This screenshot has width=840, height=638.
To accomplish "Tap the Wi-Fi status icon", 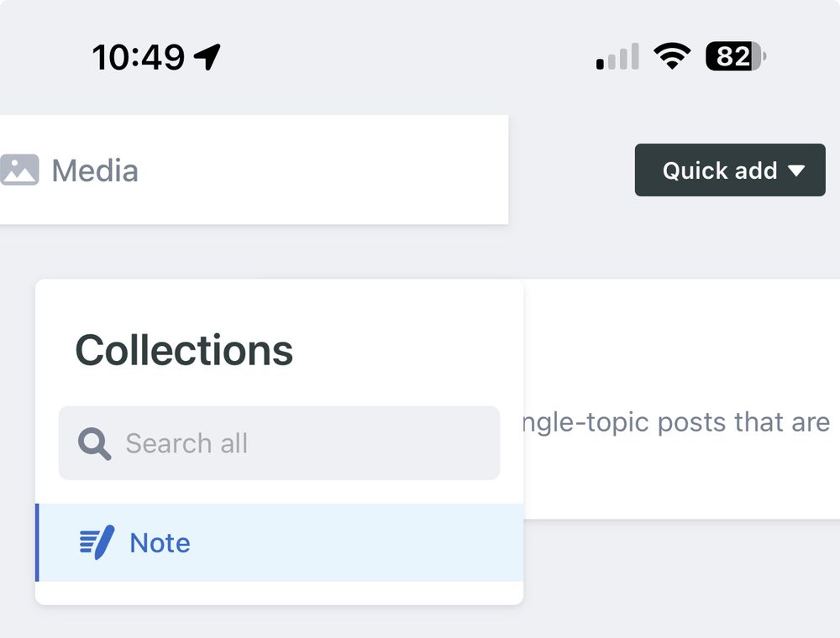I will point(672,55).
